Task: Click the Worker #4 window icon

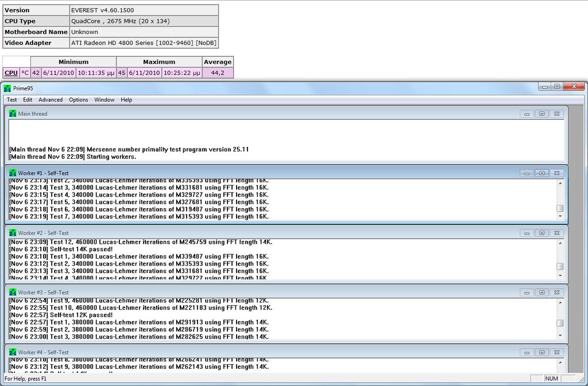Action: pyautogui.click(x=13, y=352)
